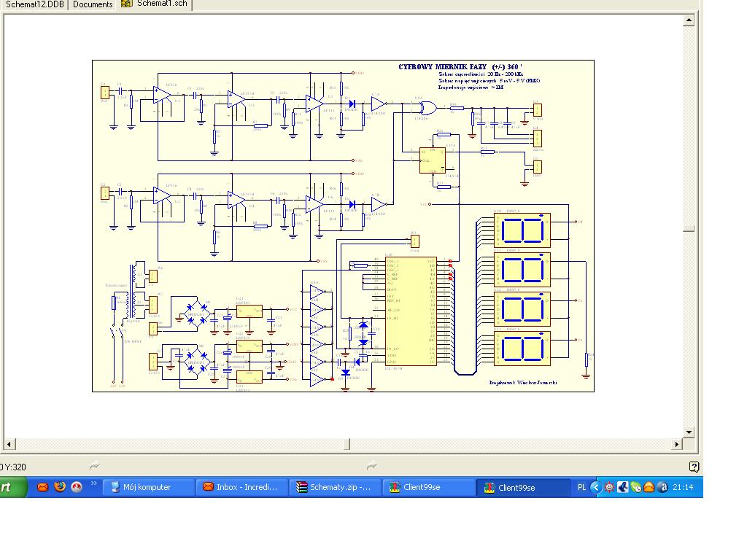
Task: Open Schematy.zip taskbar window
Action: pos(335,487)
